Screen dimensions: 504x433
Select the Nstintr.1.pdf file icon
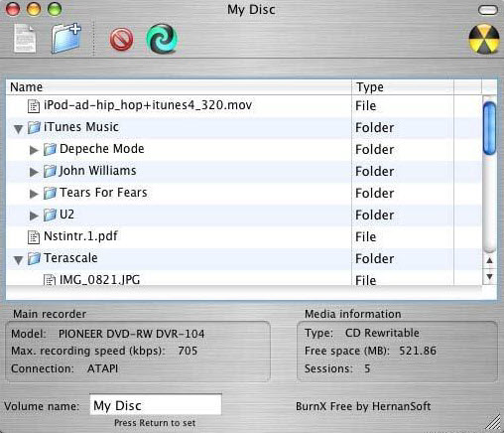coord(34,237)
